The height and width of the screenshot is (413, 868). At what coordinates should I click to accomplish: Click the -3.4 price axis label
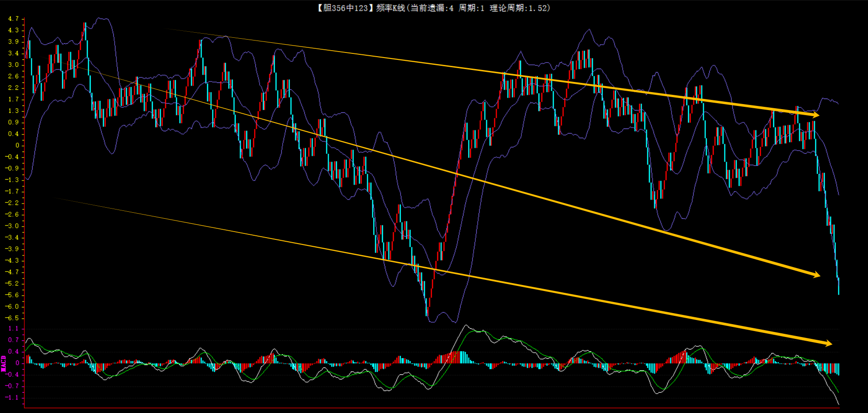pyautogui.click(x=12, y=238)
